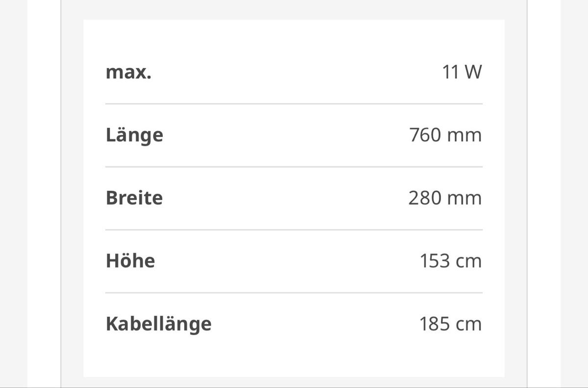Click the empty middle of the Länge row
588x388 pixels.
286,135
